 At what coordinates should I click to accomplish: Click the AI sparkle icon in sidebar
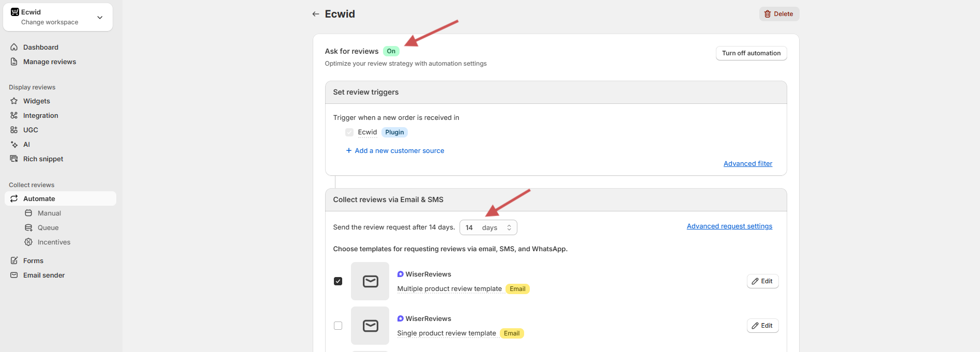[14, 144]
